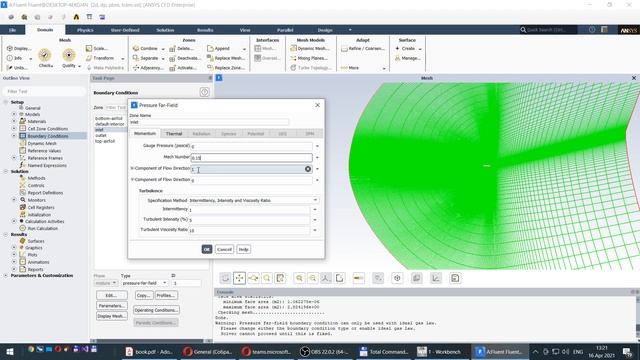The height and width of the screenshot is (360, 640).
Task: Select Run Calculation in outline tree
Action: point(42,229)
